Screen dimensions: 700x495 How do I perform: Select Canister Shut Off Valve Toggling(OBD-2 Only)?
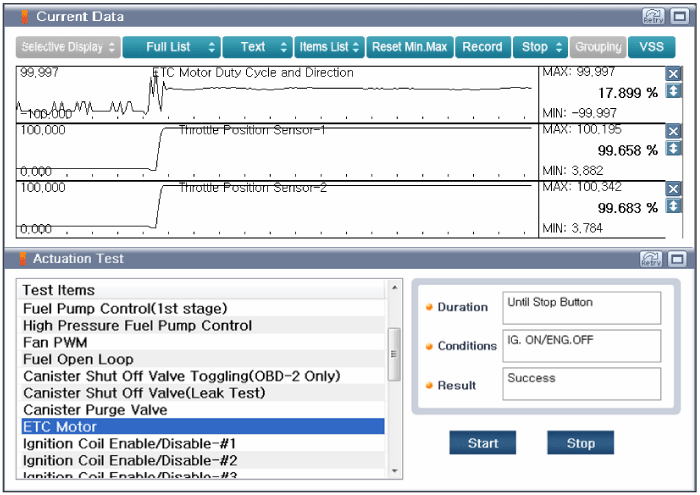(203, 376)
